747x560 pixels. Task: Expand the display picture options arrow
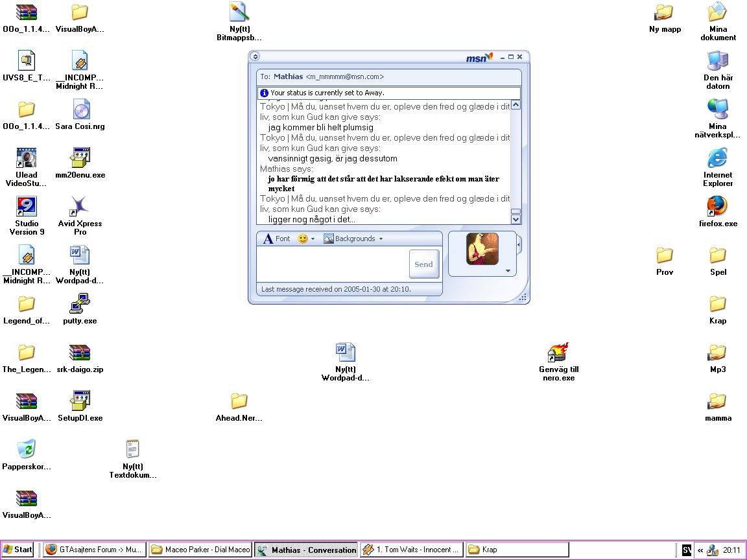pos(508,271)
